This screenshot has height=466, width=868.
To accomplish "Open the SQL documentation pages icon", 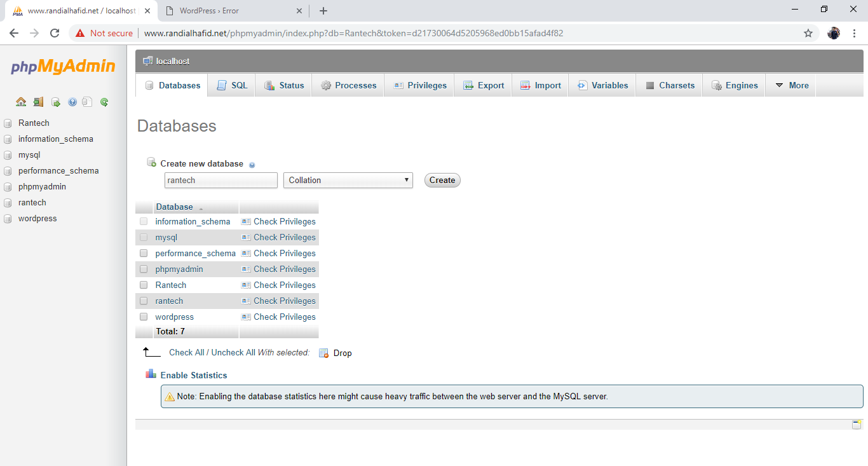I will pyautogui.click(x=88, y=102).
